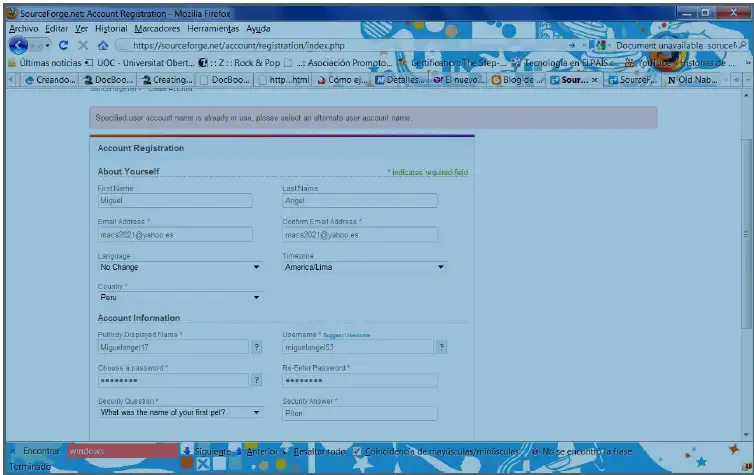
Task: Open the Ver menu
Action: [81, 29]
